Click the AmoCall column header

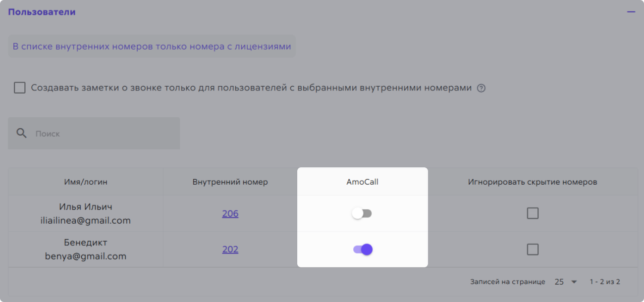click(x=362, y=182)
